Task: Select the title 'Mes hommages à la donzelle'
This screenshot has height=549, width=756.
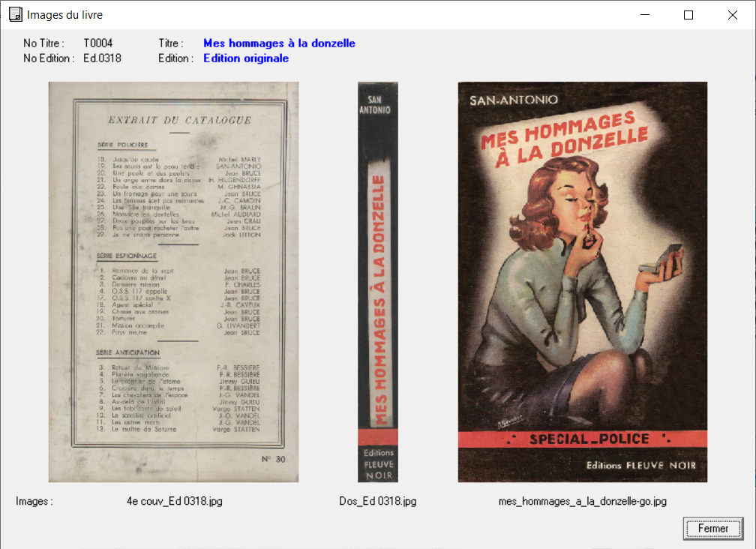Action: pyautogui.click(x=279, y=43)
